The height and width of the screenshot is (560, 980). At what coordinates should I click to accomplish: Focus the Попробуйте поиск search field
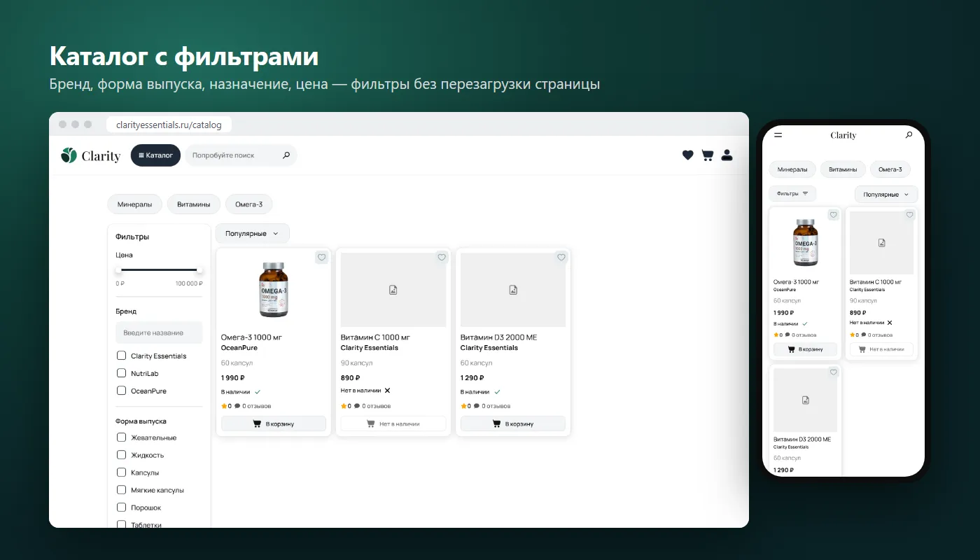(241, 155)
